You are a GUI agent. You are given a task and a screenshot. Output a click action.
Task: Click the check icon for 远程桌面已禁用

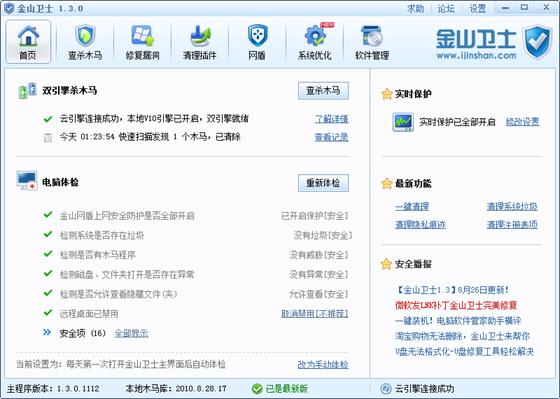pos(48,313)
